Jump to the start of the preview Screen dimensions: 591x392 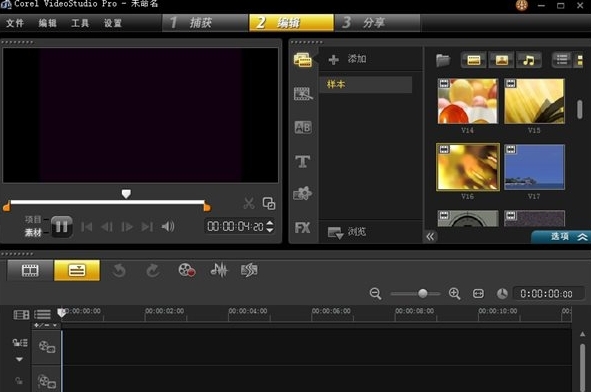(86, 227)
